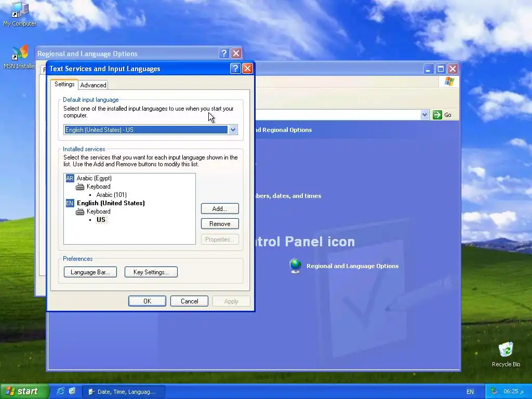The height and width of the screenshot is (399, 532).
Task: Click keyboard icon under English (United States)
Action: [80, 212]
